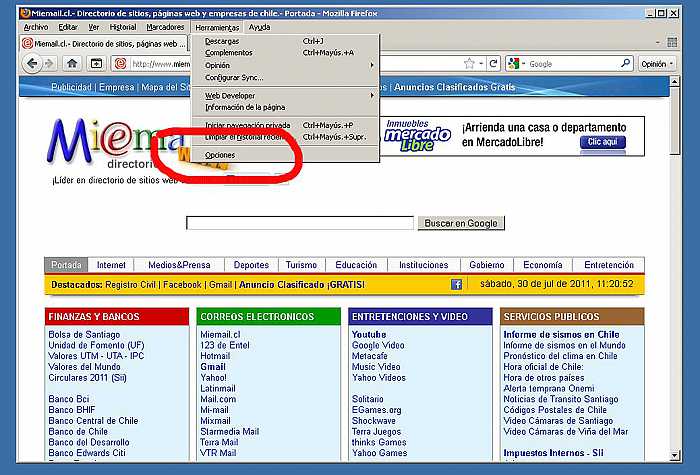Open the Hotmail link
Screen dimensions: 700x475
click(215, 356)
